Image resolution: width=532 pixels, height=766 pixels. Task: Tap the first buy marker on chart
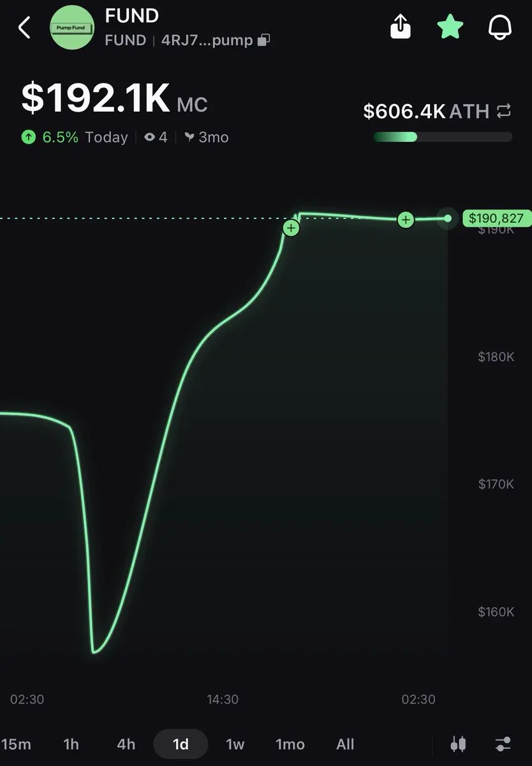[291, 227]
